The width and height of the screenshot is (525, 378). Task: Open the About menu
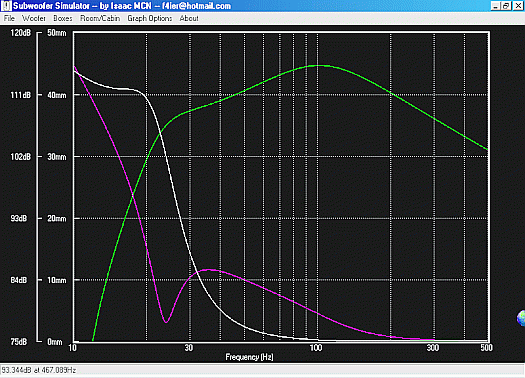[x=189, y=18]
